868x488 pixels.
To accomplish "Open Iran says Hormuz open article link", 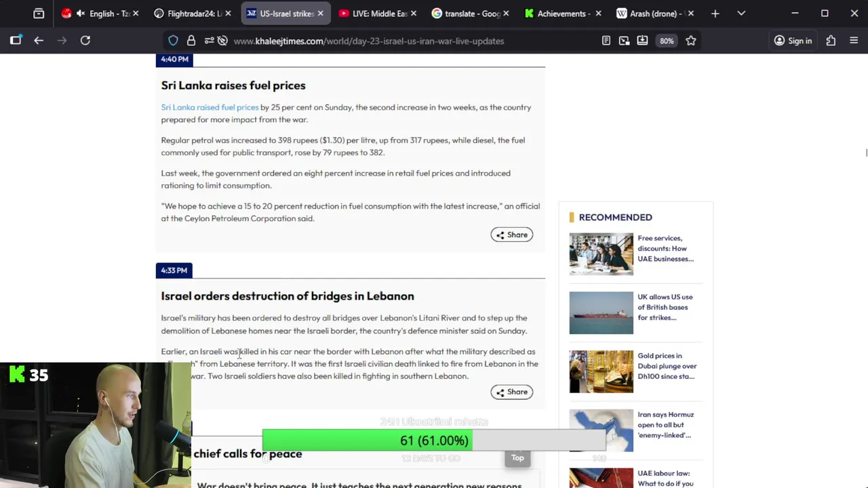I will click(x=665, y=424).
